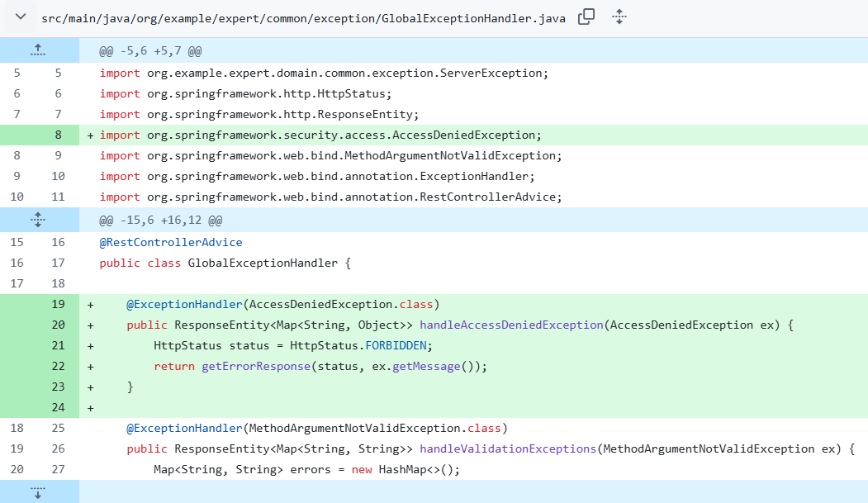Screen dimensions: 868x503
Task: Click @ExceptionHandler(MethodArgumentNotValidException.class) line
Action: 317,429
